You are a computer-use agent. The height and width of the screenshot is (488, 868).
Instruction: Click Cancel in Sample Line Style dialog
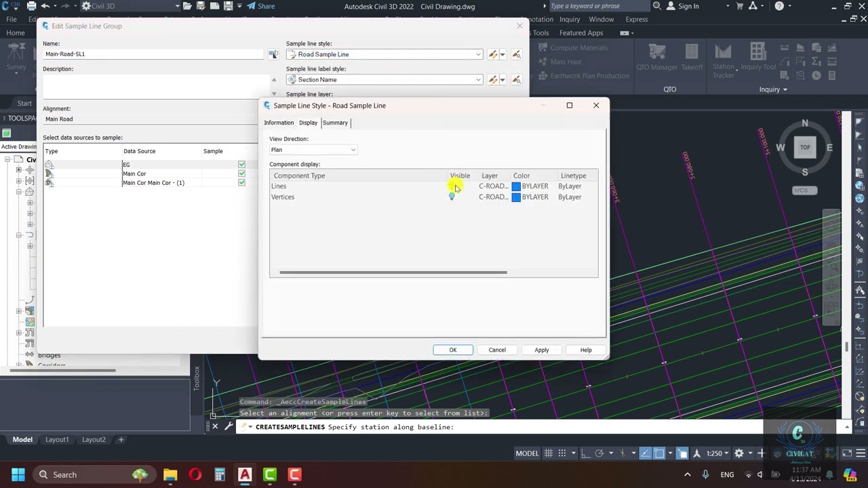[x=497, y=350]
